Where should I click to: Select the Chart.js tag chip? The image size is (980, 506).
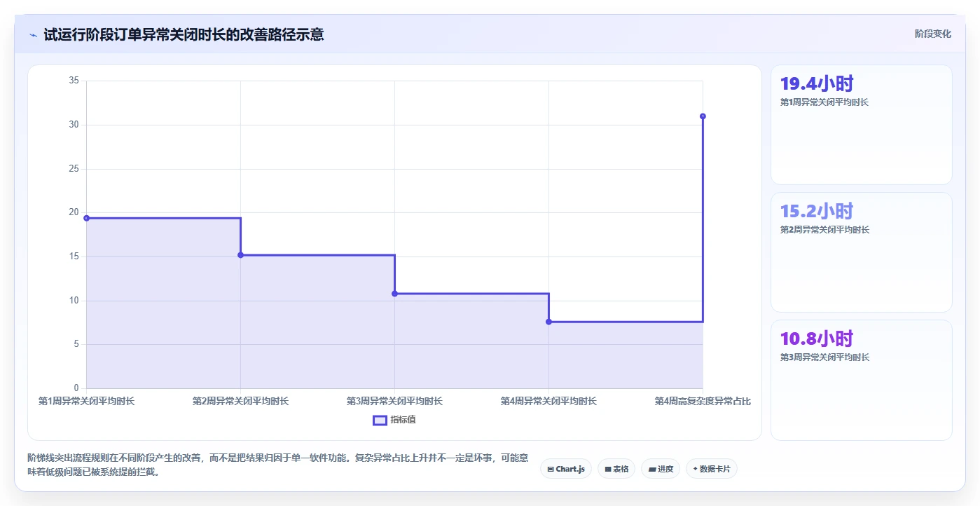pos(567,469)
